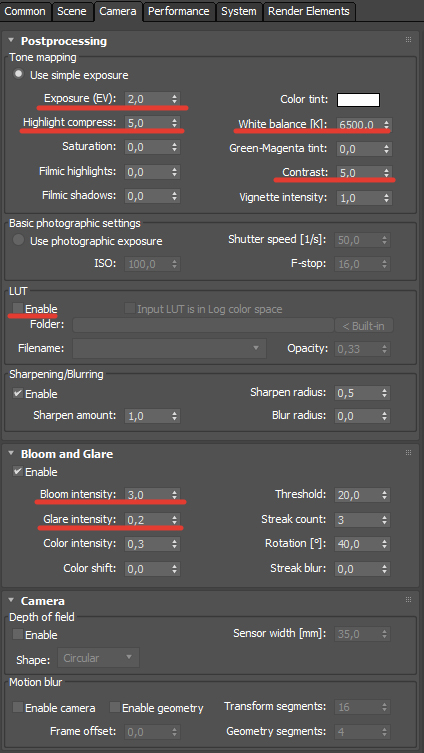Click Camera rollout grip icon
Screen dimensions: 424x753
coord(409,599)
